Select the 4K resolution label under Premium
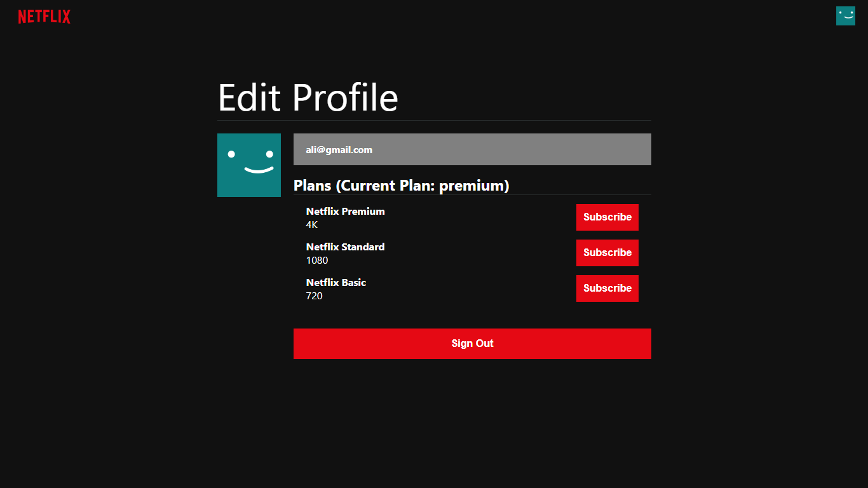Viewport: 868px width, 488px height. [311, 224]
